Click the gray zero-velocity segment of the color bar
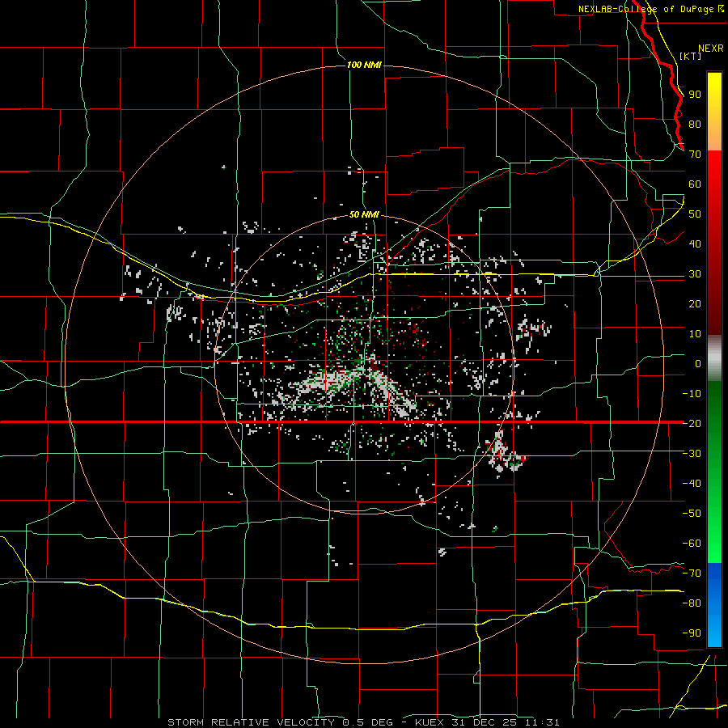728x728 pixels. [x=714, y=358]
